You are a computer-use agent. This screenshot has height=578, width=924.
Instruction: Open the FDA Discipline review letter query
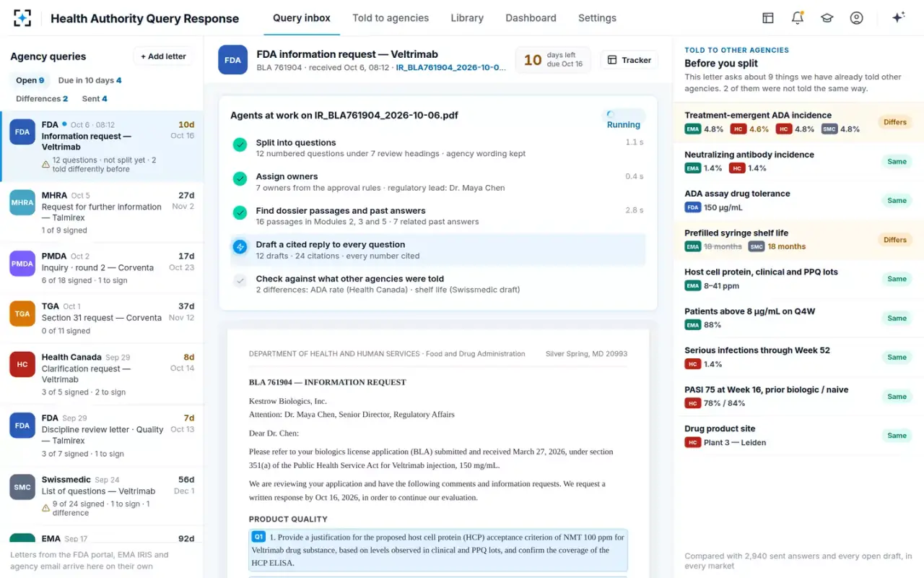(x=102, y=436)
